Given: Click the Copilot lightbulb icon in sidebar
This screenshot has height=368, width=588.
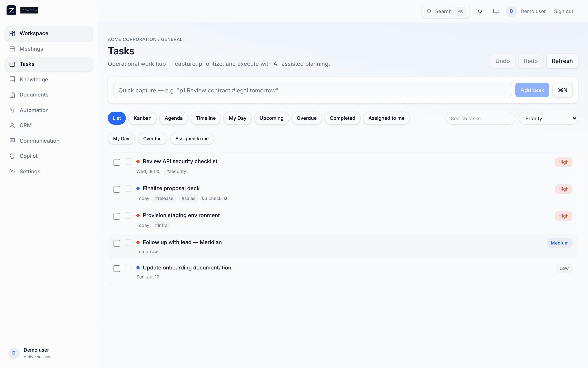Looking at the screenshot, I should 12,156.
